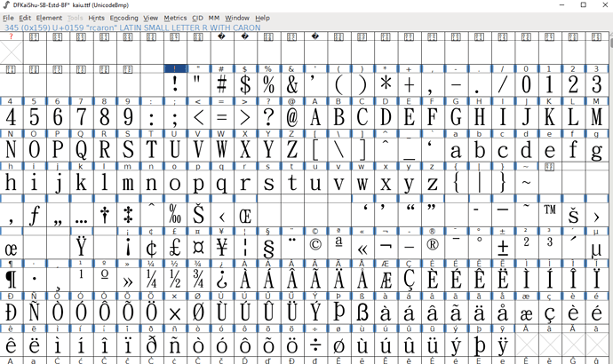
Task: Select the Æ ligature capital glyph
Action: pos(386,280)
